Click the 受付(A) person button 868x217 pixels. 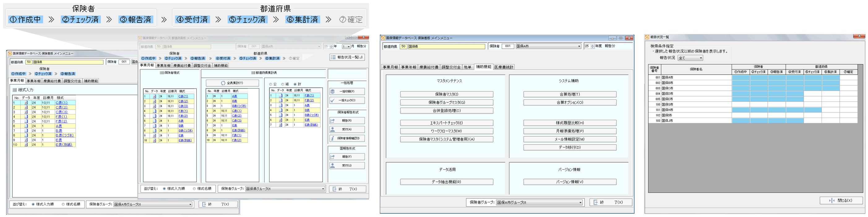pos(347,129)
